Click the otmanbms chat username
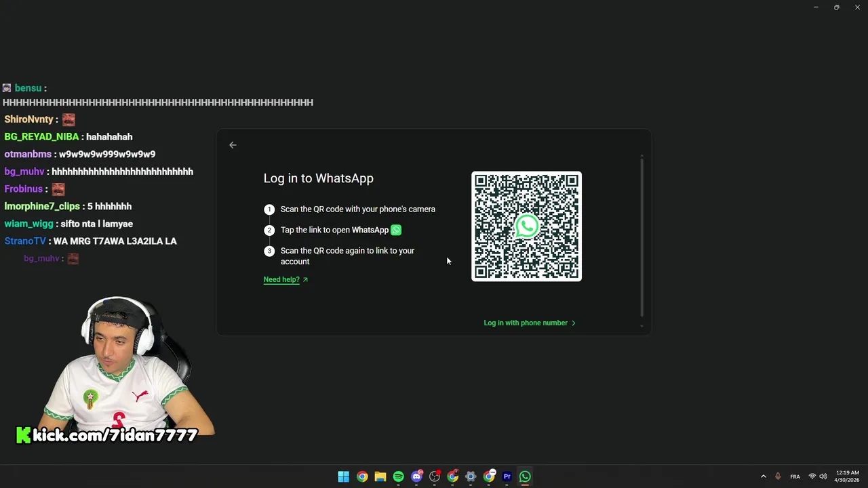 tap(28, 155)
